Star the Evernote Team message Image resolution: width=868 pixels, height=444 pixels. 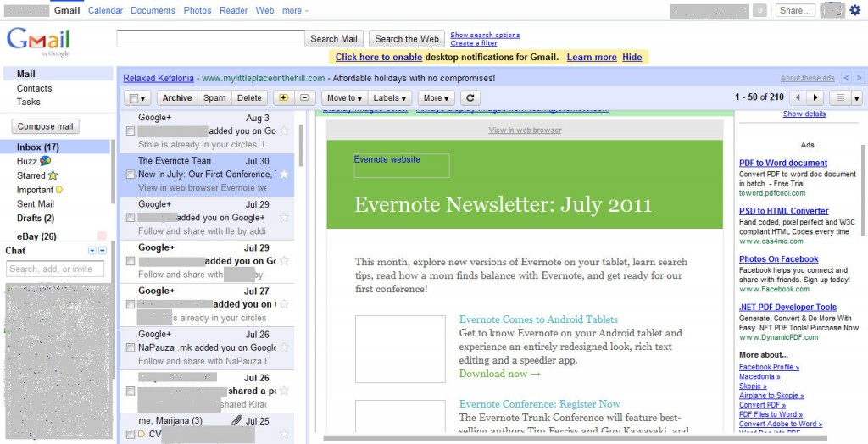point(284,175)
